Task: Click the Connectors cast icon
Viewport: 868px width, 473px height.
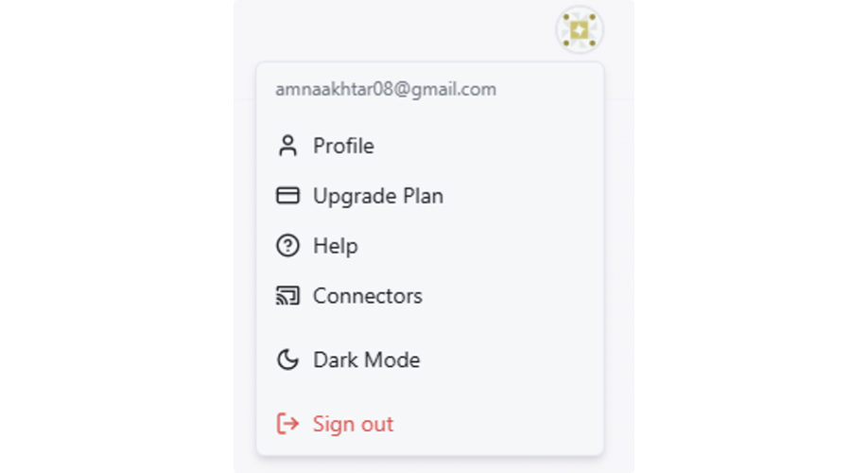Action: 287,296
